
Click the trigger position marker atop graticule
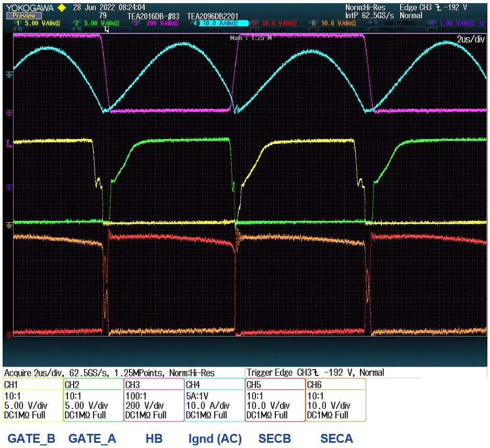tap(107, 30)
